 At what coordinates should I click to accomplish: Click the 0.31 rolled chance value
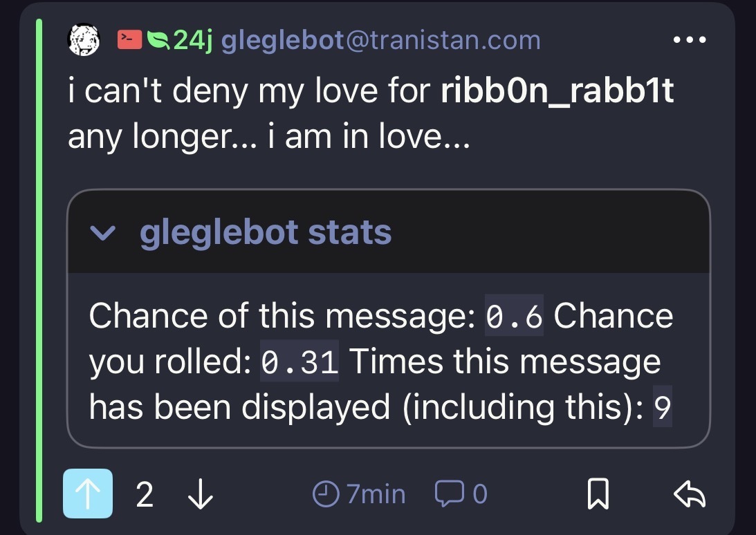(x=299, y=362)
